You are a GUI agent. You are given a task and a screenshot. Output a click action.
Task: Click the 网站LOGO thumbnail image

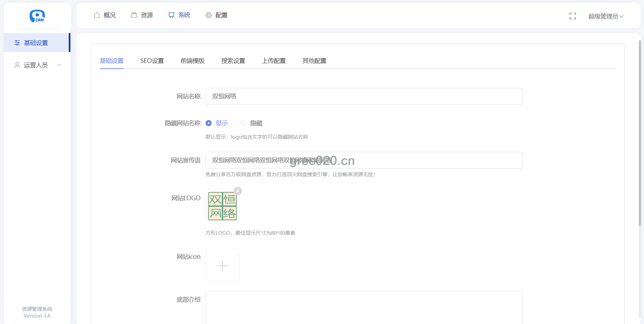click(x=222, y=206)
